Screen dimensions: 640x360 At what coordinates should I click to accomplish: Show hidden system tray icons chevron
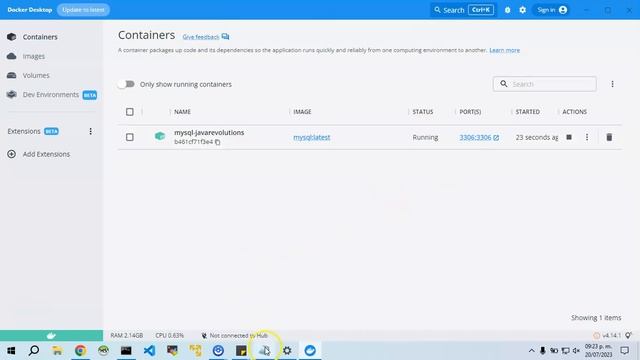coord(531,351)
